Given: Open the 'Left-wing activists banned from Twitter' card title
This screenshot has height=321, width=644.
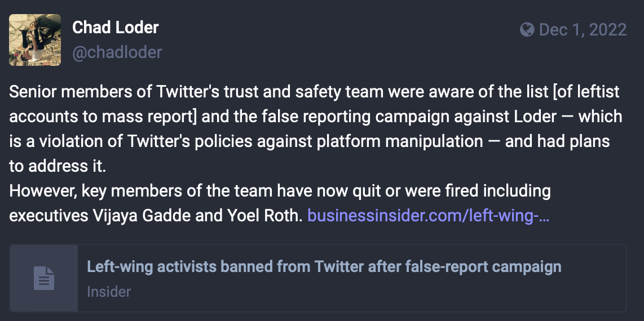Looking at the screenshot, I should [324, 266].
